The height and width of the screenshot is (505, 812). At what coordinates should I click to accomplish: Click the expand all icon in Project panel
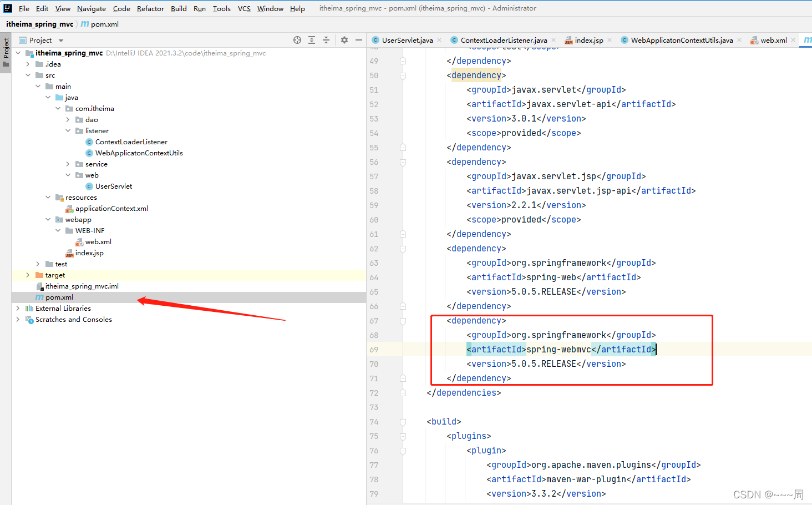click(x=312, y=40)
